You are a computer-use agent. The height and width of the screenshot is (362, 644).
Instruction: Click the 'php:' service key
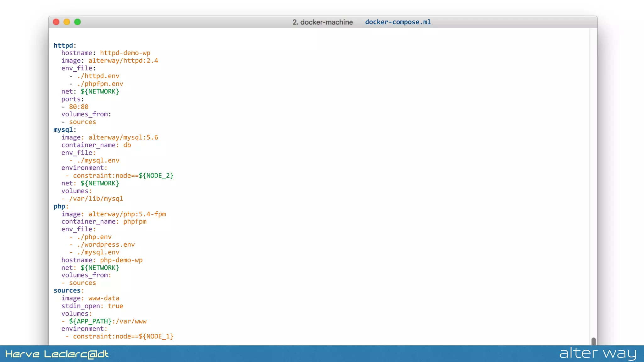tap(61, 206)
